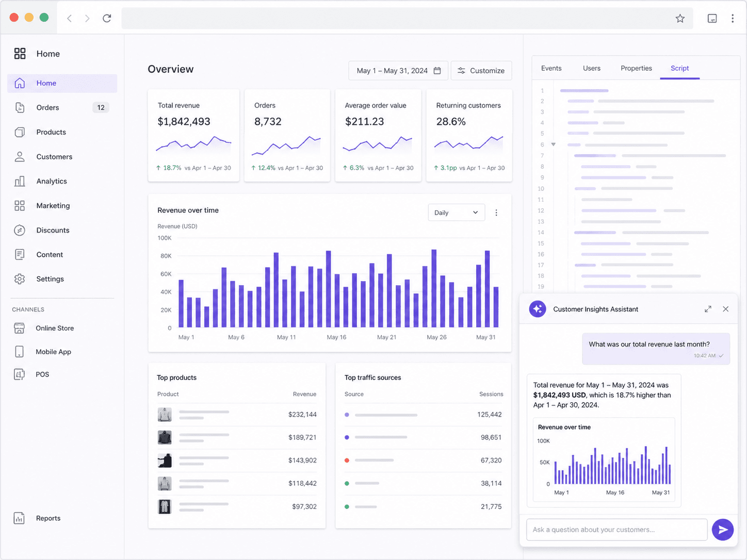
Task: Reload the page with refresh icon
Action: 107,19
